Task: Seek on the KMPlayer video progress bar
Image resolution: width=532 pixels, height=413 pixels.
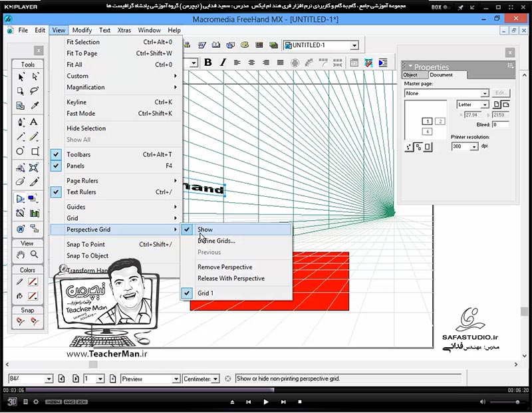Action: coord(265,390)
